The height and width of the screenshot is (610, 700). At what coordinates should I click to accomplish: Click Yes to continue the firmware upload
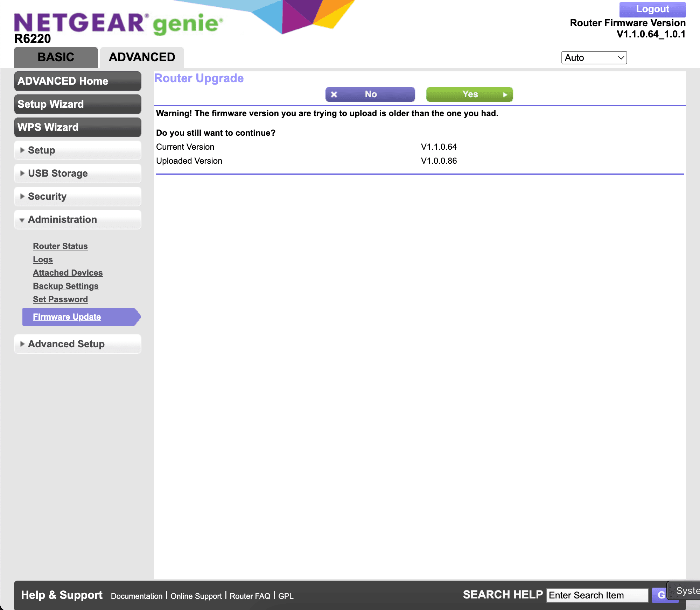coord(470,94)
